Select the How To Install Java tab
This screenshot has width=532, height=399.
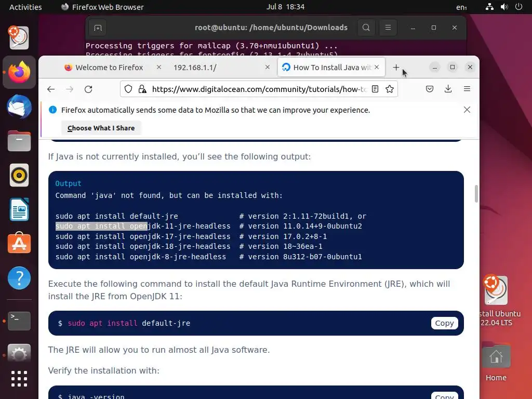tap(331, 68)
